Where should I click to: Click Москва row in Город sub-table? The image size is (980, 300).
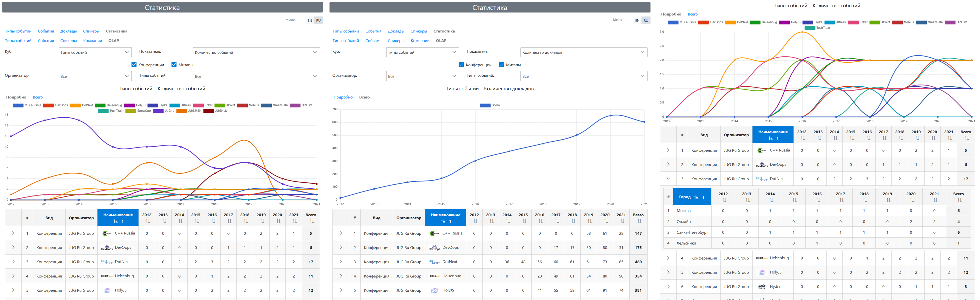coord(817,211)
